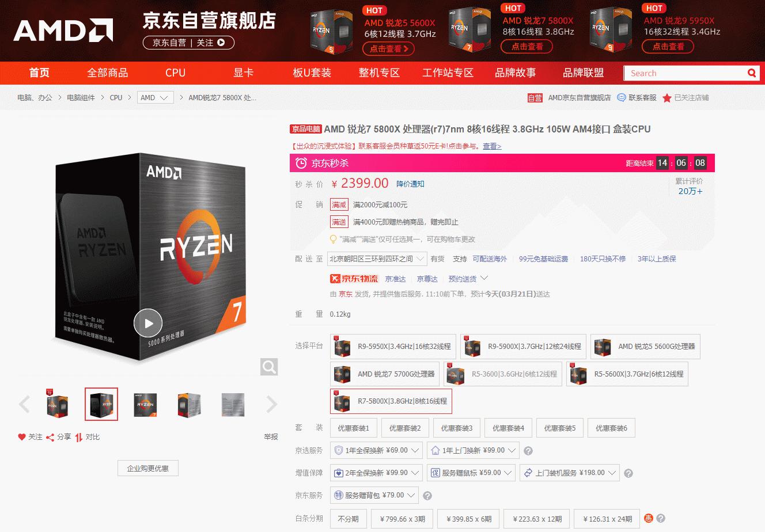Show previous thumbnails with left arrow
The width and height of the screenshot is (765, 532).
24,404
